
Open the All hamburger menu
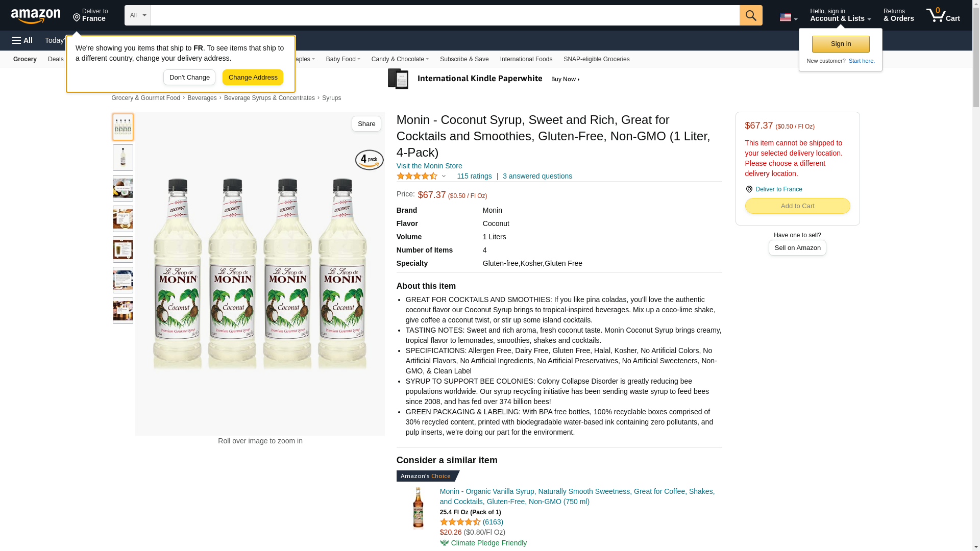(x=22, y=40)
